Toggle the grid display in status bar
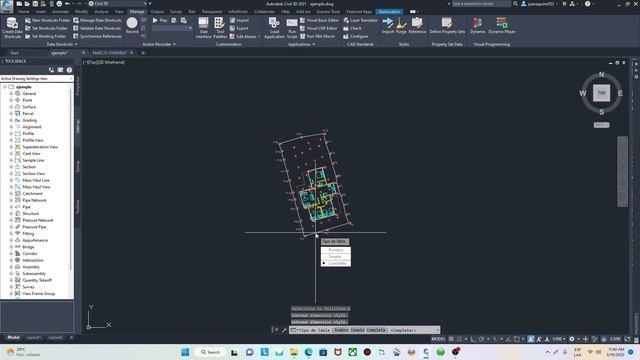 pyautogui.click(x=451, y=339)
